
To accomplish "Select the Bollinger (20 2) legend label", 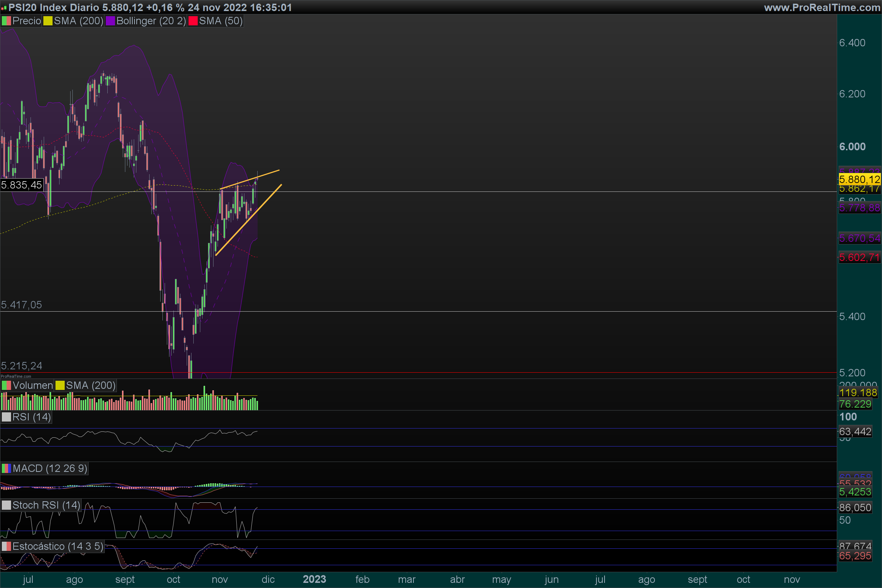I will (x=151, y=21).
